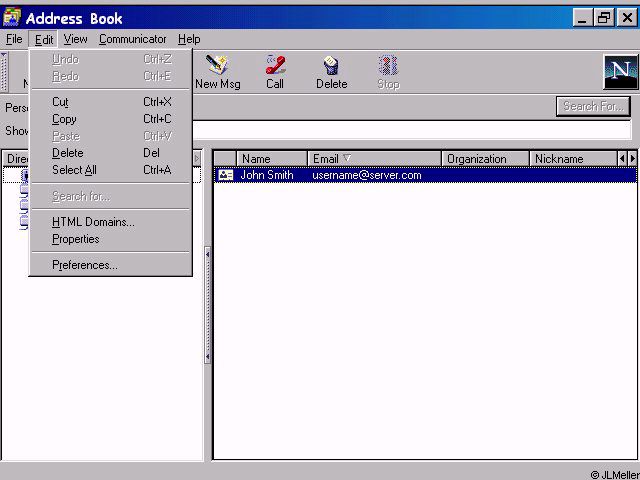Sort by the Organization column header
The image size is (640, 480).
[485, 159]
